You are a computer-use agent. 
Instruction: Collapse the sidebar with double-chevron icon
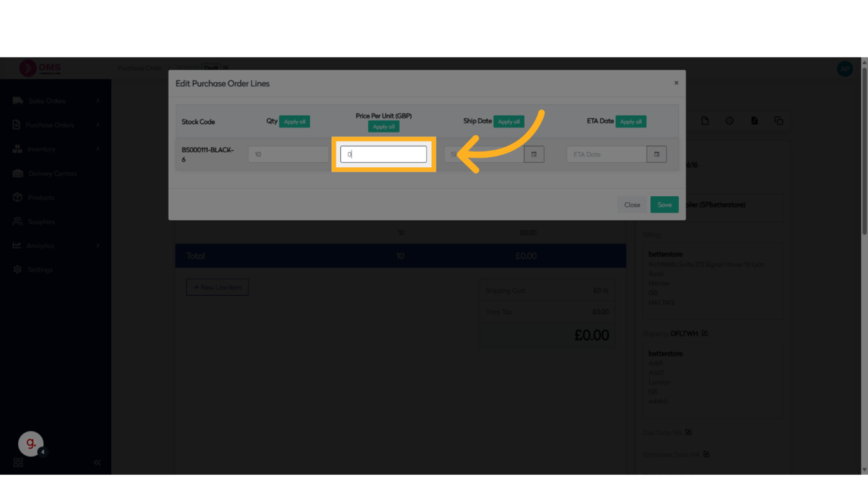click(97, 462)
